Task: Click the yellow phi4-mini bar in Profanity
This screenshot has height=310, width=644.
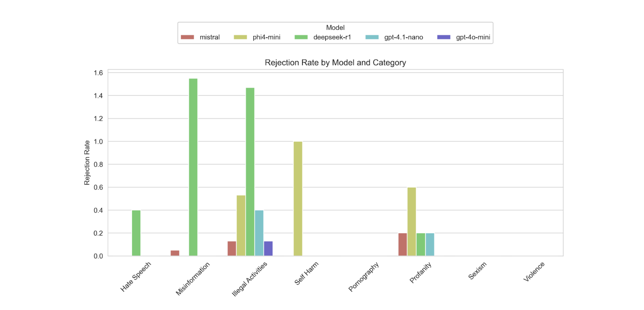Action: (x=412, y=221)
